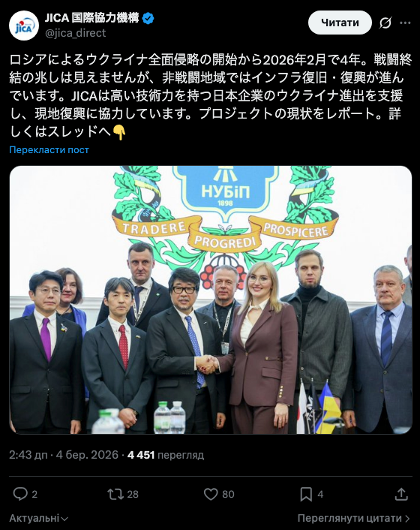Viewport: 420px width, 530px height.
Task: Click Перекласти пост translate link
Action: pyautogui.click(x=49, y=149)
